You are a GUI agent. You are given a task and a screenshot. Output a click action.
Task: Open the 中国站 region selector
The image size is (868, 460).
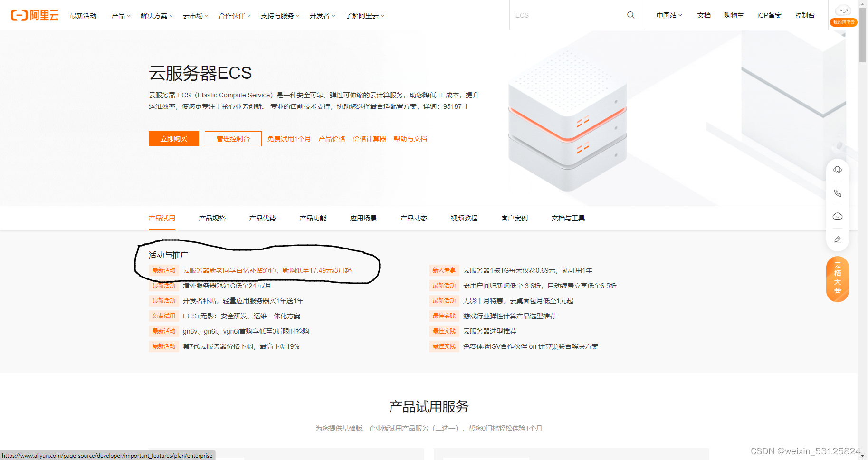pos(669,15)
